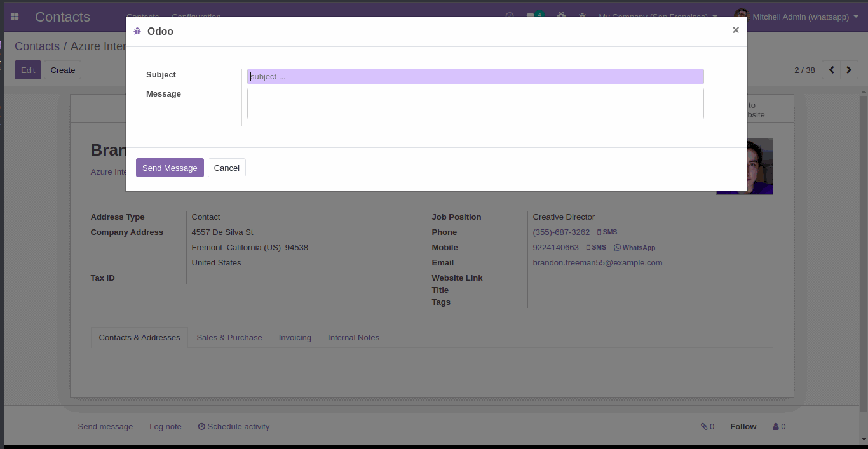Go to previous contact record arrow
The width and height of the screenshot is (868, 449).
(x=831, y=70)
